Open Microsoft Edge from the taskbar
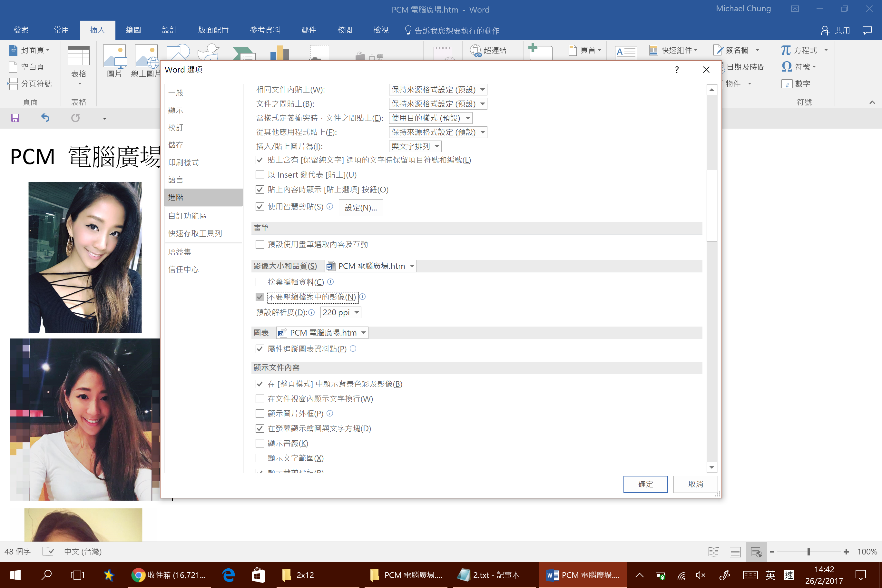Image resolution: width=882 pixels, height=588 pixels. pyautogui.click(x=228, y=575)
